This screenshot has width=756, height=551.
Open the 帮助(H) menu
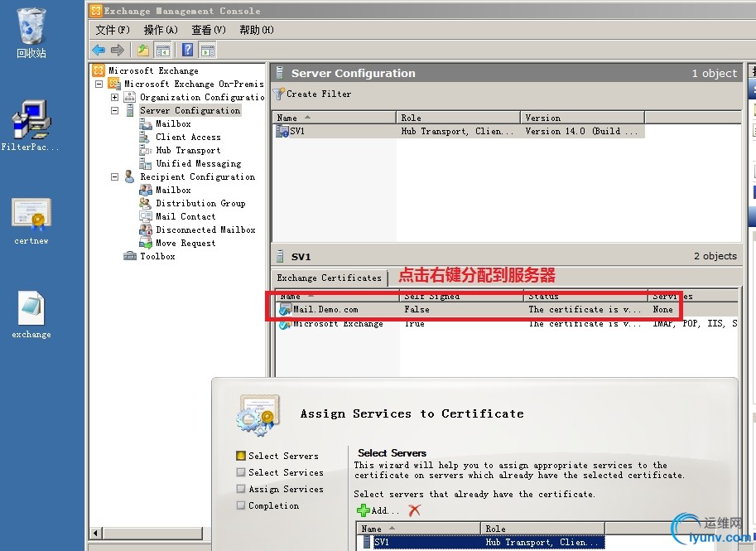(x=257, y=30)
